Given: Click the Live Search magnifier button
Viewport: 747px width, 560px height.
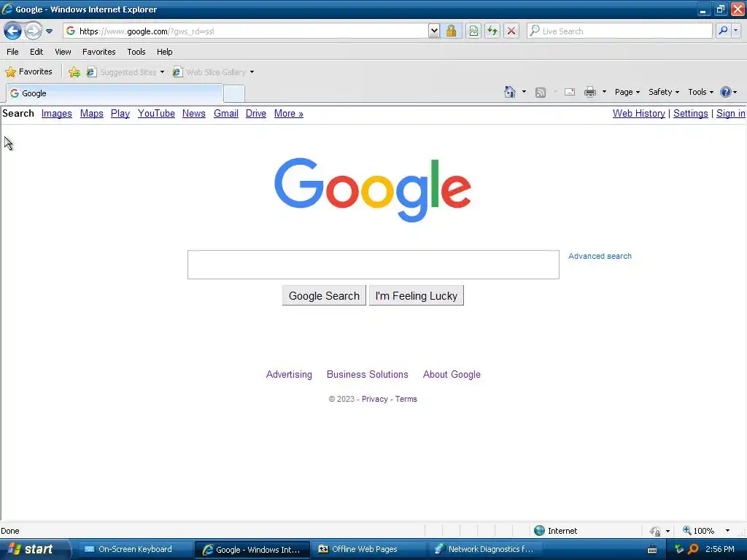Looking at the screenshot, I should point(723,31).
